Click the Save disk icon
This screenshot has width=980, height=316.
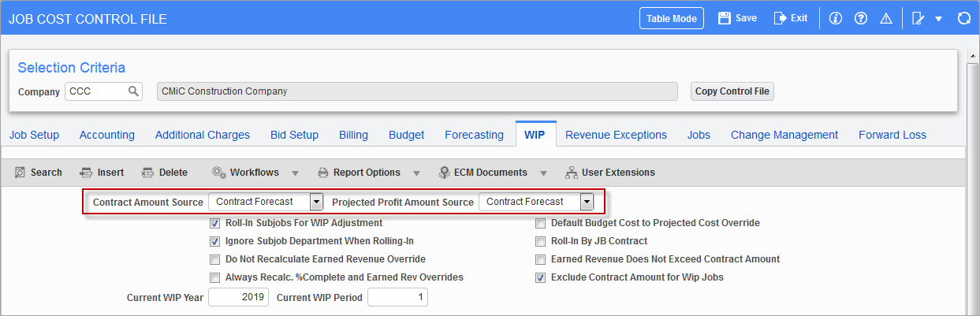(724, 18)
